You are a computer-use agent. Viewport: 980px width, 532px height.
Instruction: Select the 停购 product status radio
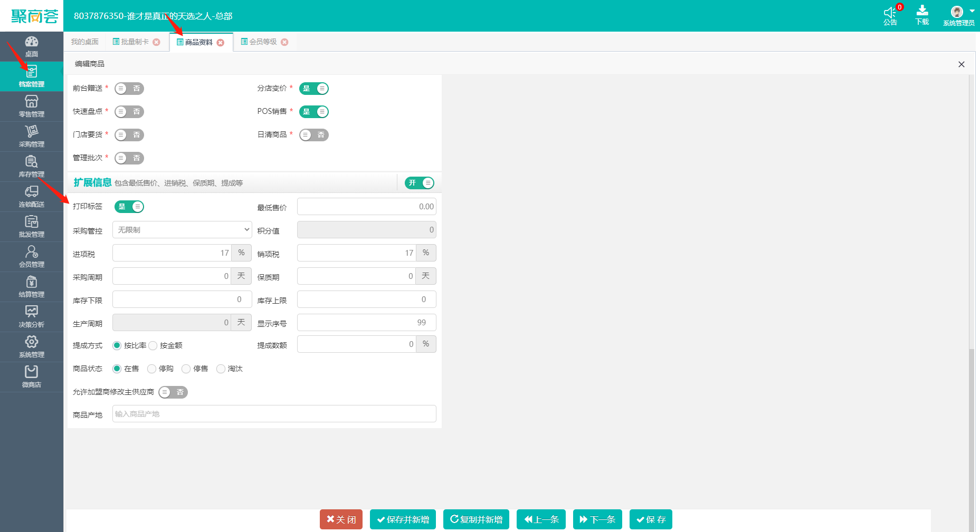152,369
